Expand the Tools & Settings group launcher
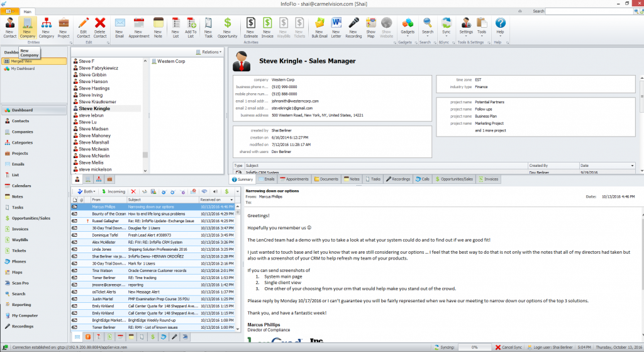This screenshot has height=352, width=644. point(489,42)
